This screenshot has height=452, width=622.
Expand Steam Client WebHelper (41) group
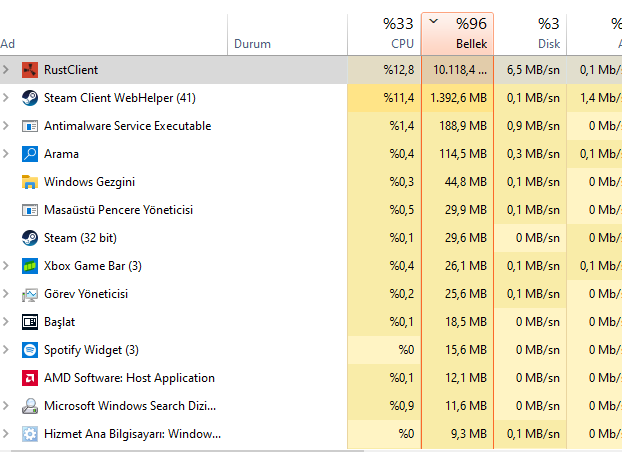point(6,98)
